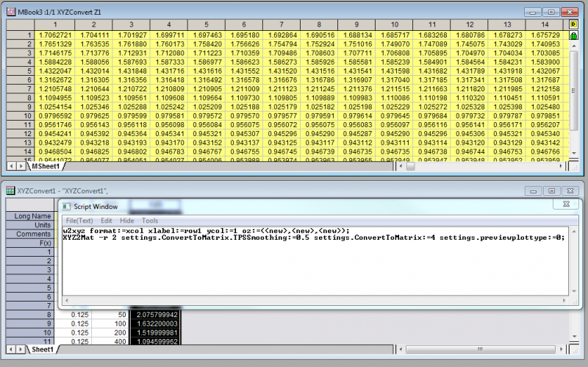Click worksheet cell 1.519999981 in row 10
Screen dimensions: 588x367
click(156, 332)
